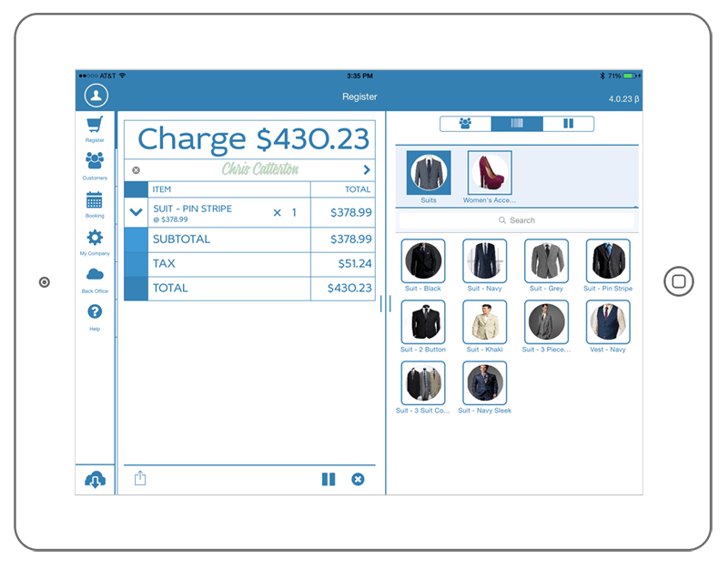Viewport: 728px width, 570px height.
Task: Switch to the hold/pause view segment
Action: click(569, 124)
